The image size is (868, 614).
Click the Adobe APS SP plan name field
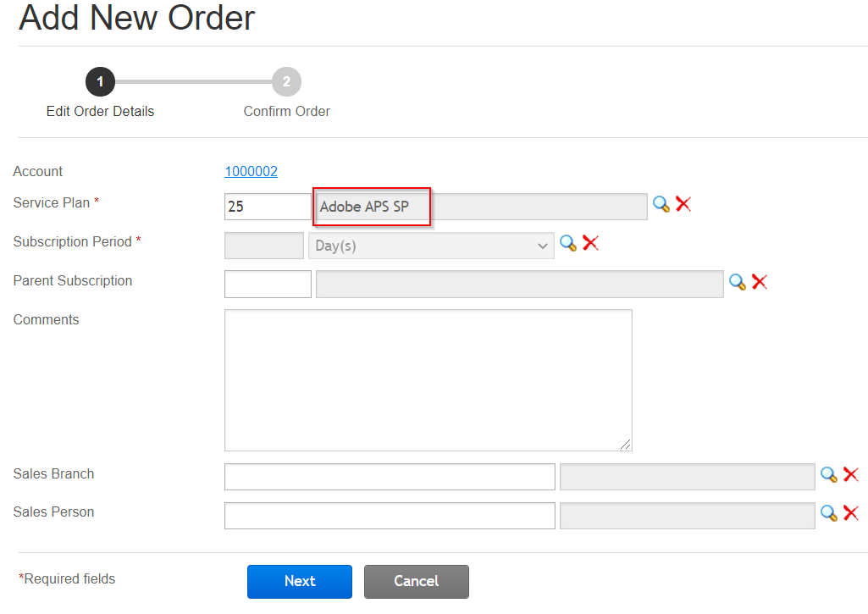click(480, 207)
